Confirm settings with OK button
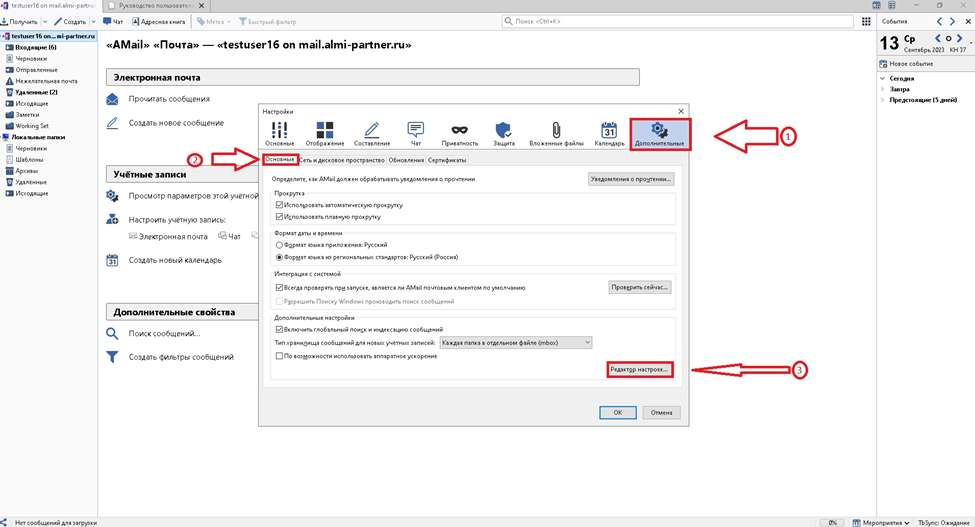The height and width of the screenshot is (527, 975). (x=617, y=413)
